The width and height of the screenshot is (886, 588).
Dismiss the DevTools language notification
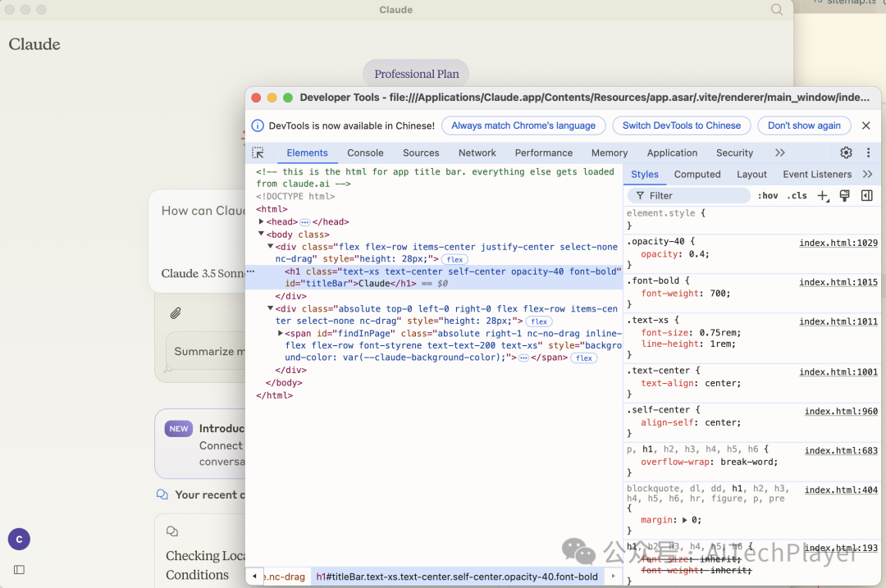pos(865,125)
